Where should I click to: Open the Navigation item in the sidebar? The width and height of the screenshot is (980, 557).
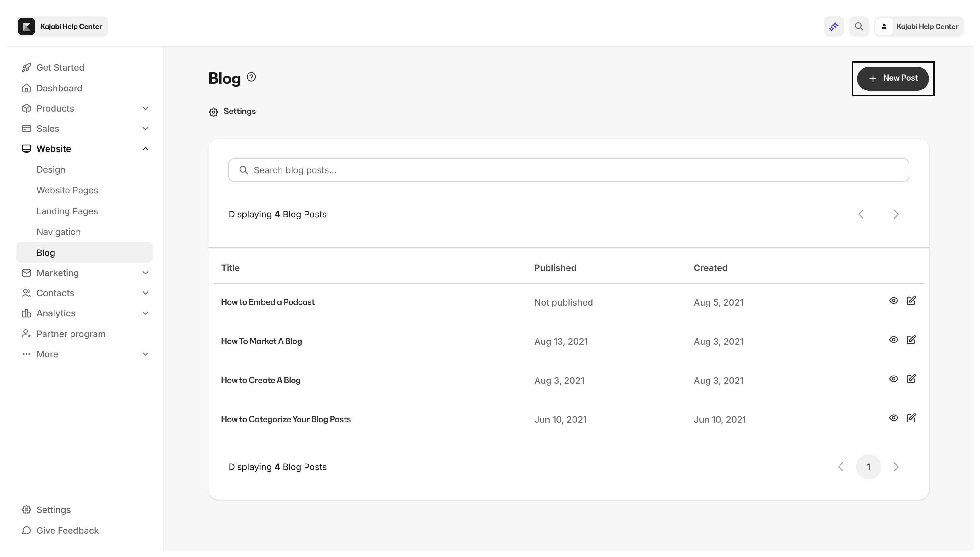(x=59, y=232)
